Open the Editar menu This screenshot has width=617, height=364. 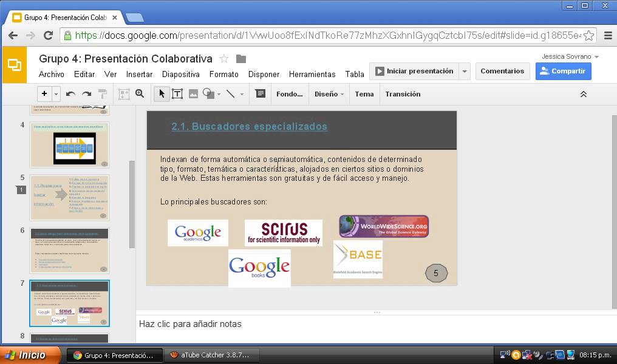click(x=84, y=74)
